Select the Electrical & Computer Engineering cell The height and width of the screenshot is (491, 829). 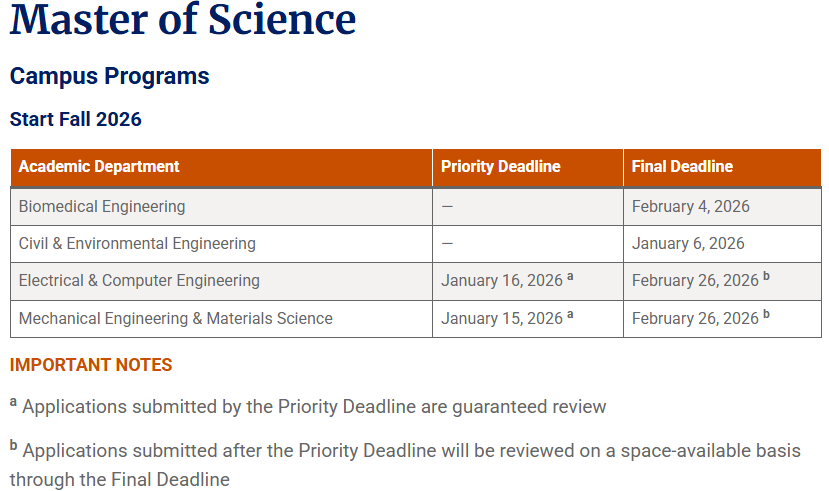(x=139, y=281)
